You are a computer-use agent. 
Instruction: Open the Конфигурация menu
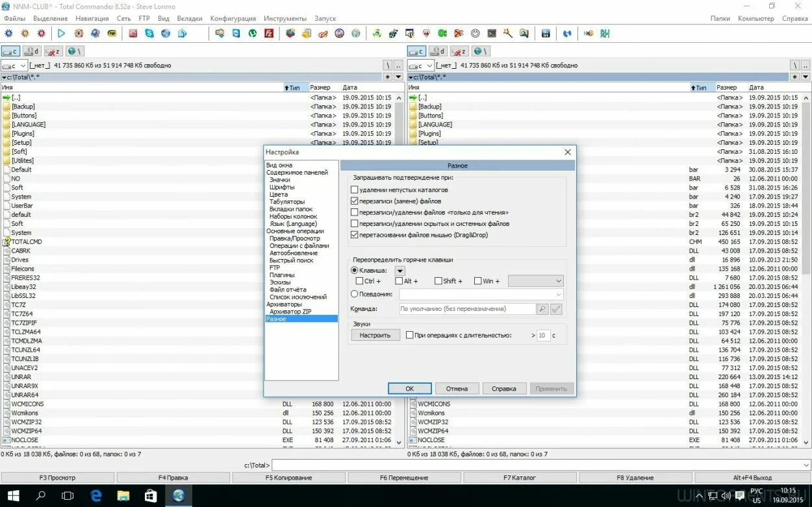pyautogui.click(x=233, y=19)
